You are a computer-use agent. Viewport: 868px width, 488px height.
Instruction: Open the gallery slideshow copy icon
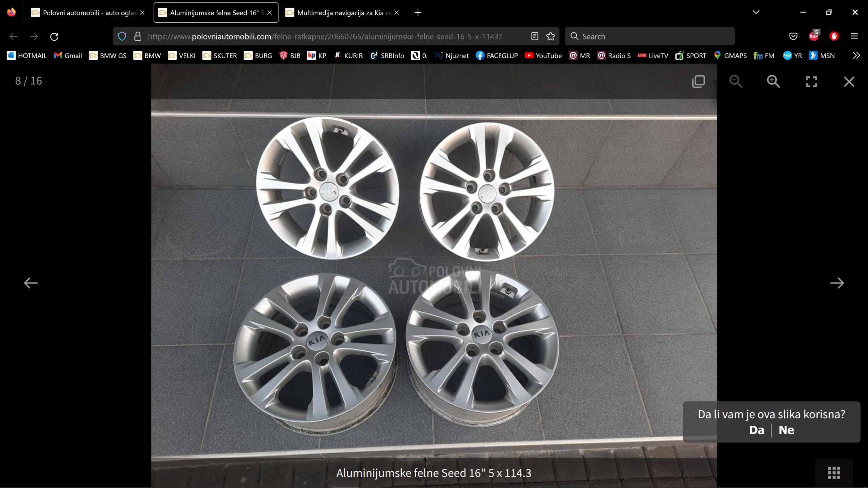click(698, 82)
